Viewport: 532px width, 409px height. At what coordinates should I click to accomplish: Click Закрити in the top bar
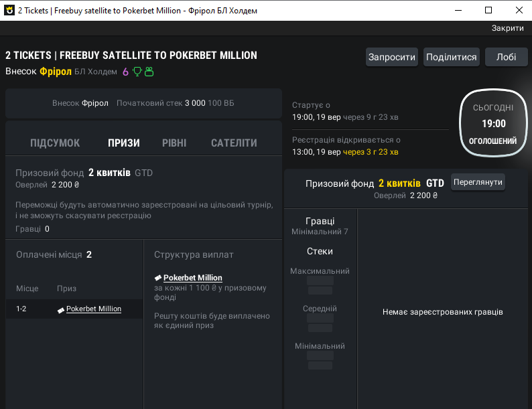click(508, 28)
